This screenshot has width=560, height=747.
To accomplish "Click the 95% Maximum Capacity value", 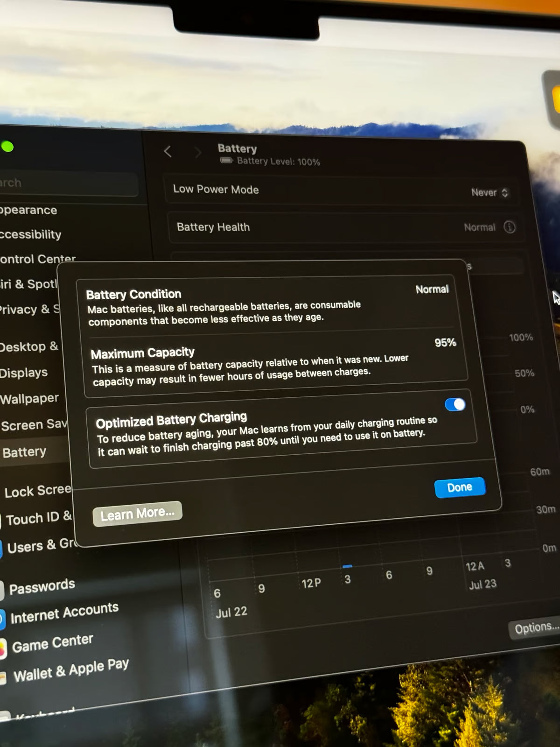I will click(445, 343).
